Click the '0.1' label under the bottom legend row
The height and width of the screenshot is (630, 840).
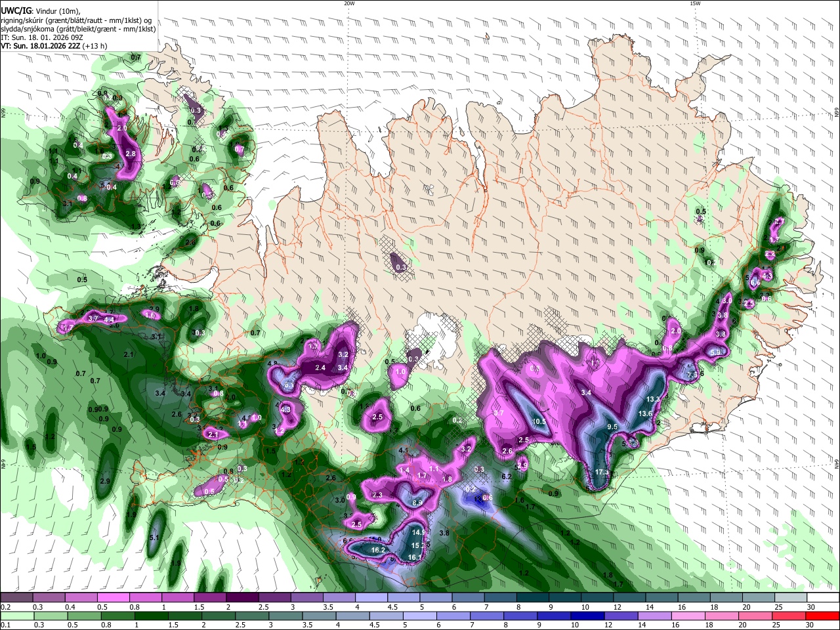click(5, 625)
